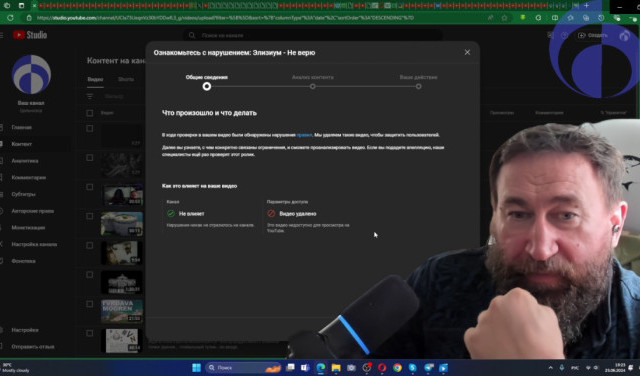Switch to the 'Видео' content tab

[96, 79]
